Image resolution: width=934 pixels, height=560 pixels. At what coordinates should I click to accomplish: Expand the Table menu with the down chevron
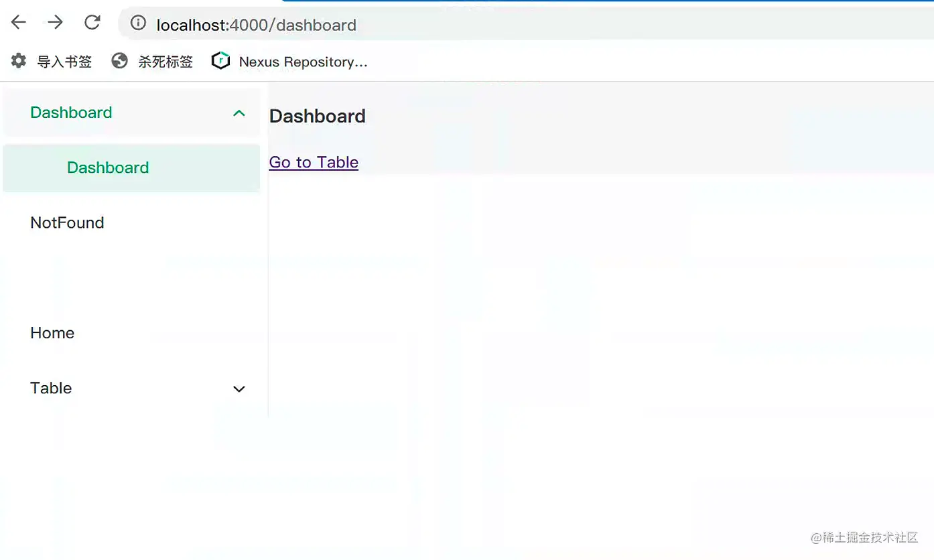(x=239, y=389)
